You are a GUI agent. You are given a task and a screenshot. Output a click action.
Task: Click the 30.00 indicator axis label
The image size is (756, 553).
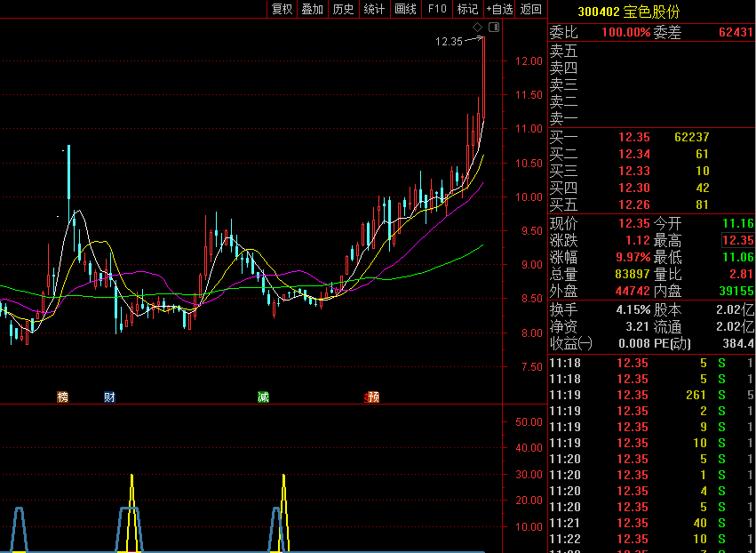pyautogui.click(x=529, y=475)
